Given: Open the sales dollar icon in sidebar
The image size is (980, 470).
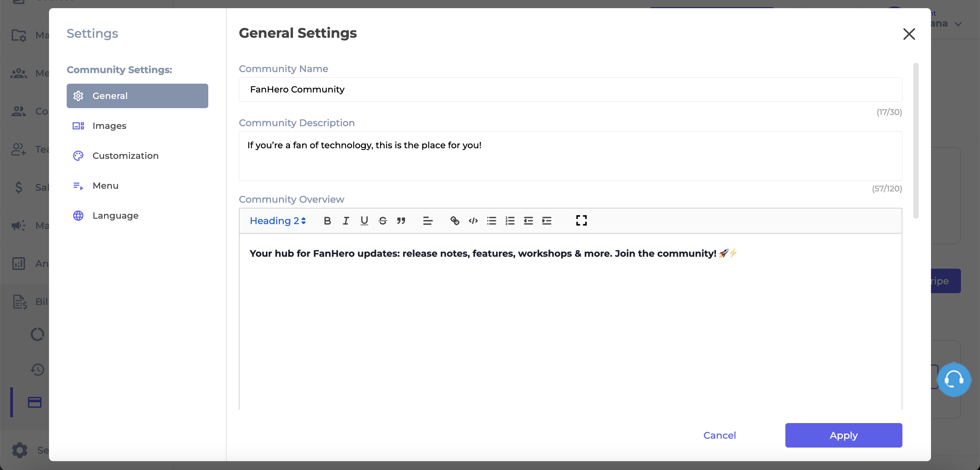Looking at the screenshot, I should click(x=19, y=187).
